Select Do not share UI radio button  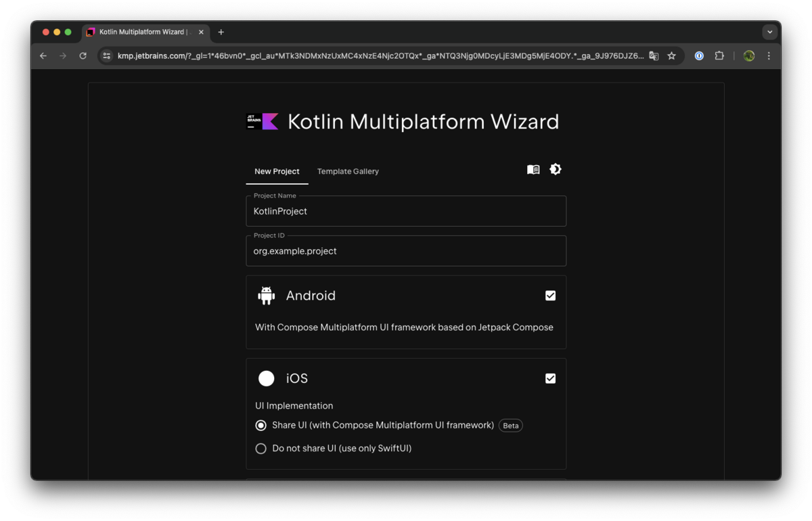(x=261, y=449)
